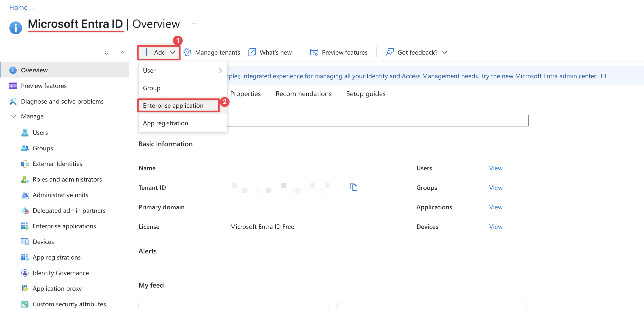The height and width of the screenshot is (309, 644).
Task: Click the What's new button label
Action: point(275,52)
